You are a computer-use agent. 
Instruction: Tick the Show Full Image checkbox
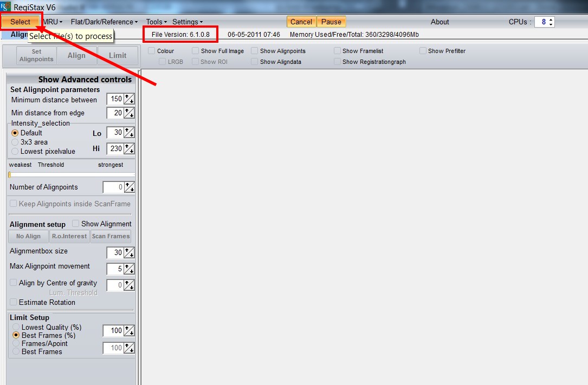(x=196, y=50)
